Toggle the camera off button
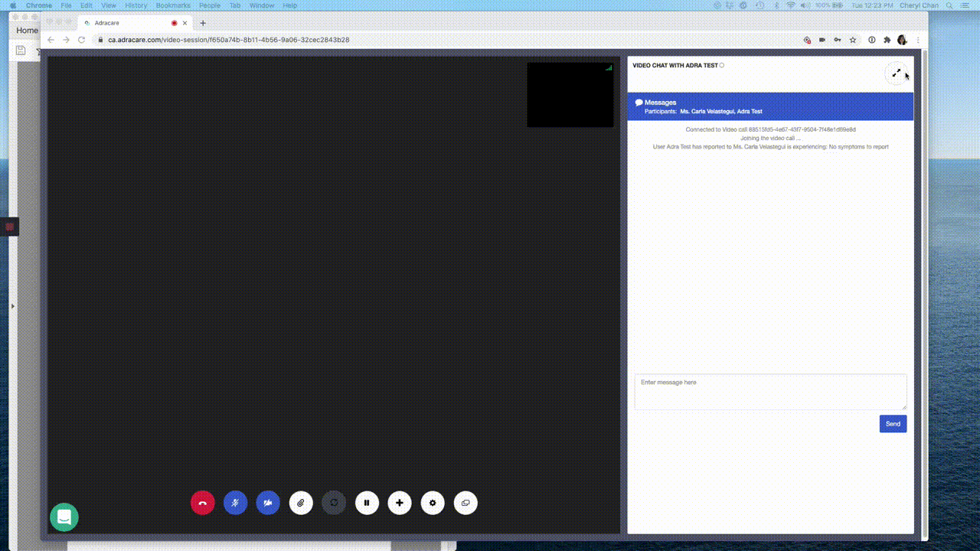 click(268, 503)
